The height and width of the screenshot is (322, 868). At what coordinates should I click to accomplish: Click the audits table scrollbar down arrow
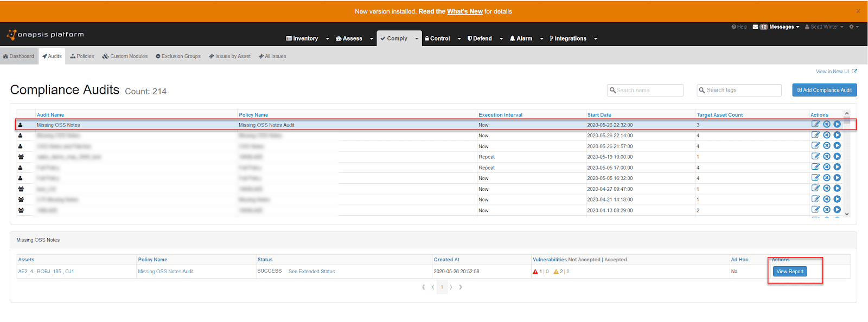click(x=847, y=214)
